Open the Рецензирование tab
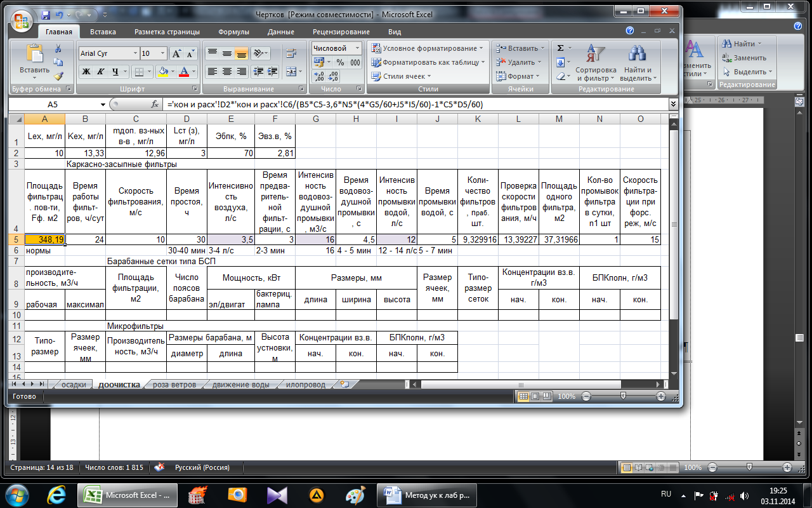Image resolution: width=812 pixels, height=508 pixels. [x=340, y=32]
